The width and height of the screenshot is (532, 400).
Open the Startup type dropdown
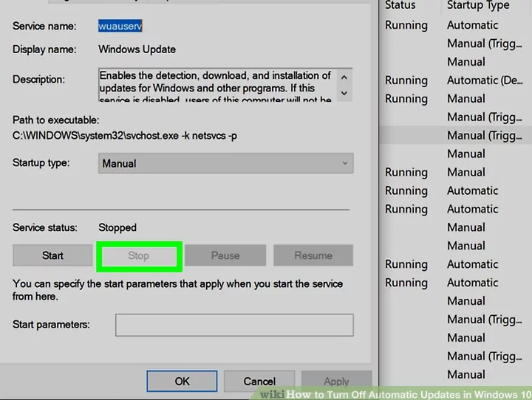point(225,163)
